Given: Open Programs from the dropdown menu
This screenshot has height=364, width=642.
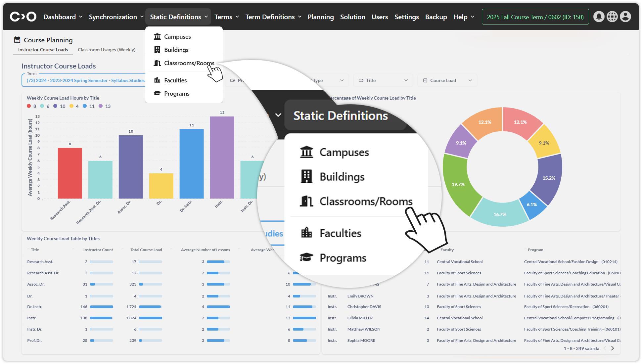Looking at the screenshot, I should click(x=176, y=94).
